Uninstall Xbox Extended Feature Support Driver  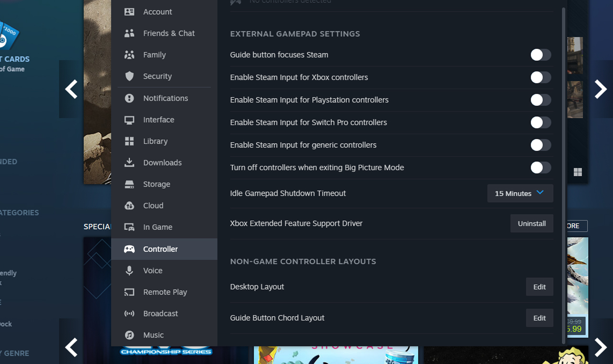coord(532,224)
